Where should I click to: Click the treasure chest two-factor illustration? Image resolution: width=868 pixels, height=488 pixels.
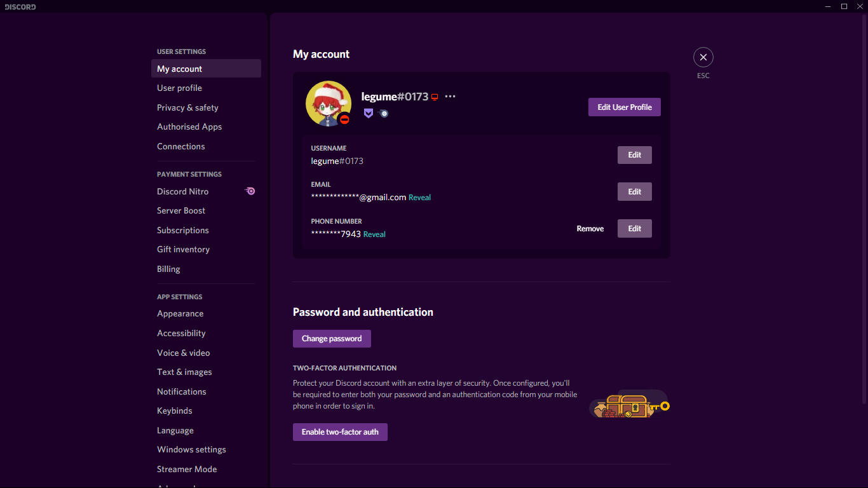click(630, 405)
